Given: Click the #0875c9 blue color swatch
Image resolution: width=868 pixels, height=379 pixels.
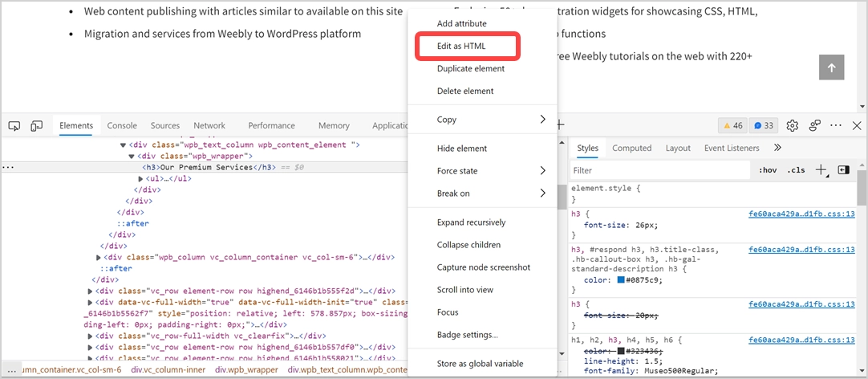Looking at the screenshot, I should click(621, 280).
